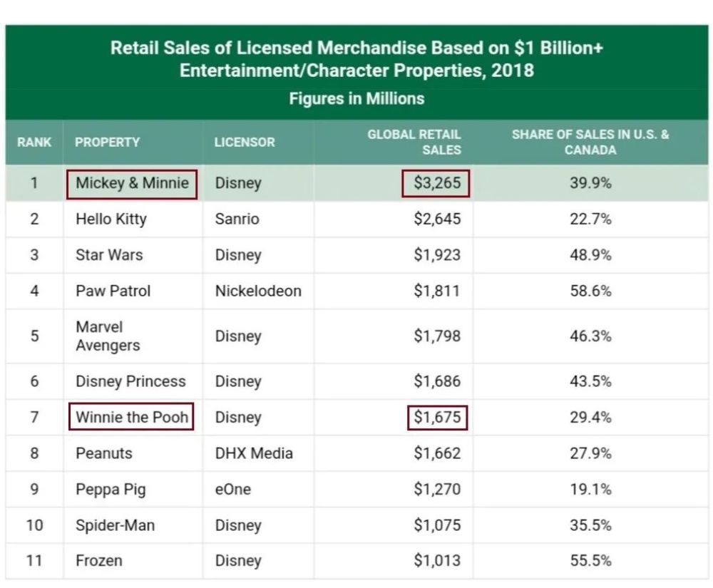Click the RANK column header
This screenshot has width=713, height=588.
point(34,142)
